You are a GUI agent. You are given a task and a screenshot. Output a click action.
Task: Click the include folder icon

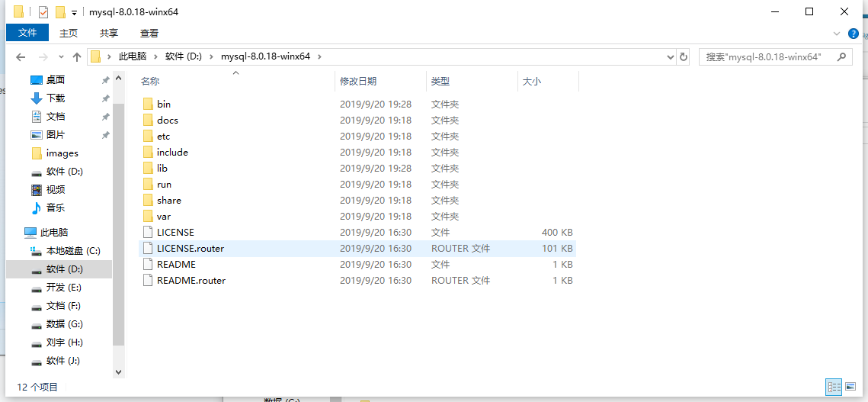click(x=147, y=152)
